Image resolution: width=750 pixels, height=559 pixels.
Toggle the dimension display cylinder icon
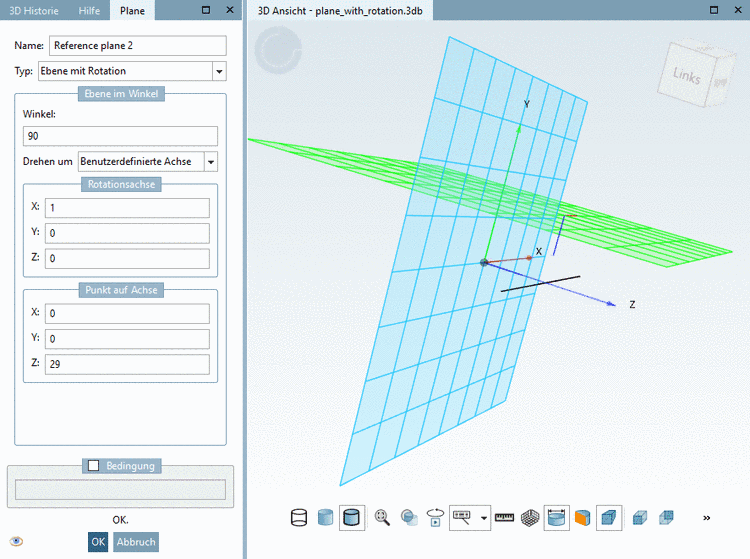(556, 518)
